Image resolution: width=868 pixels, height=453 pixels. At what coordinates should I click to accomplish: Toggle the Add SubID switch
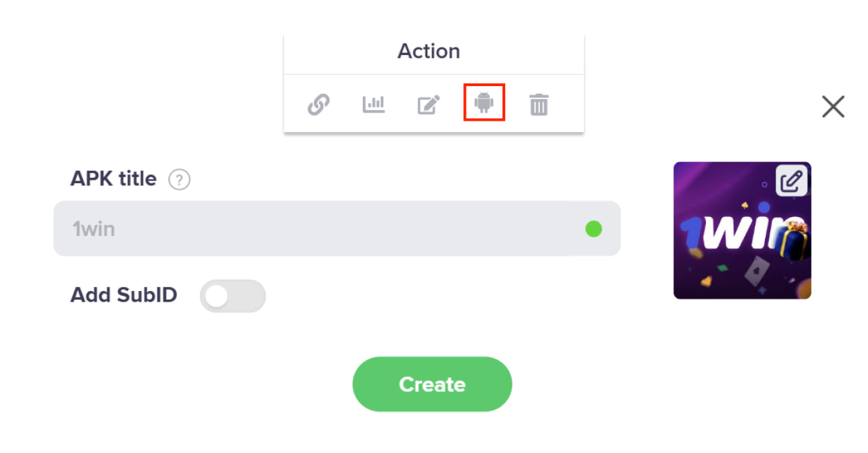pos(233,296)
